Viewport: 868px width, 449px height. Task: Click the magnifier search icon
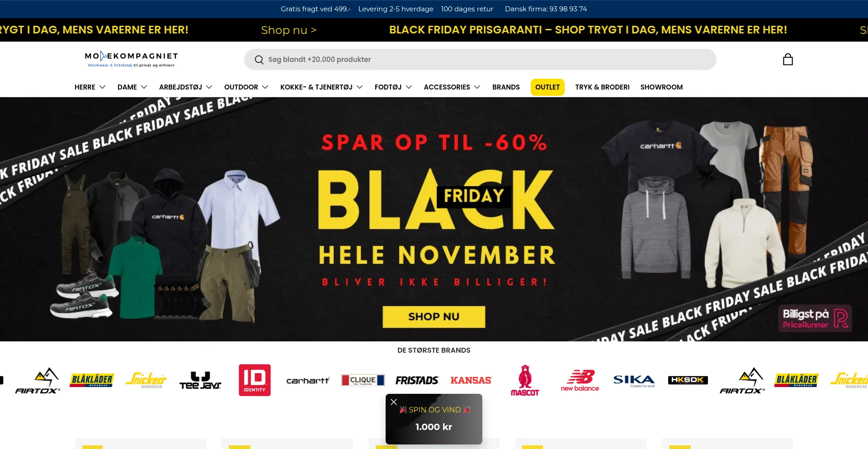point(259,60)
